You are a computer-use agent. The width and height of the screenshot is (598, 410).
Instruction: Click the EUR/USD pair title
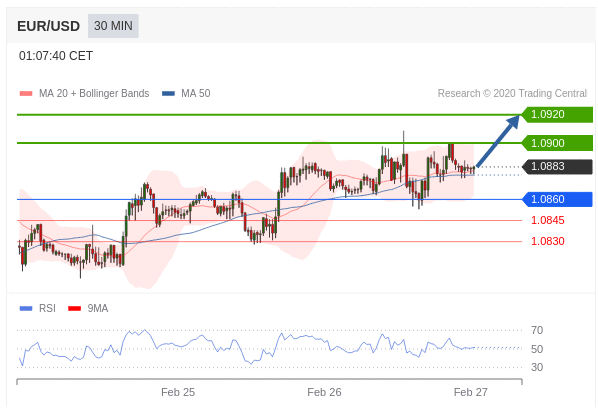coord(48,26)
